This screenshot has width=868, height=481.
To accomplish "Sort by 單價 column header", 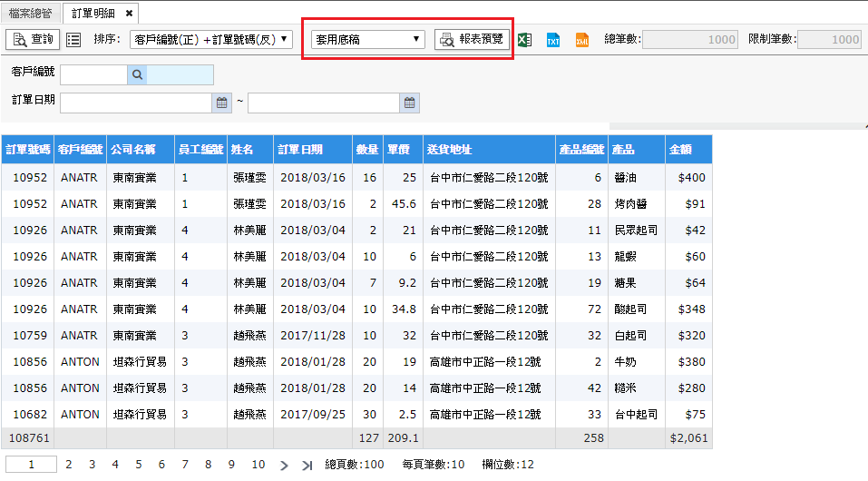I will click(403, 150).
